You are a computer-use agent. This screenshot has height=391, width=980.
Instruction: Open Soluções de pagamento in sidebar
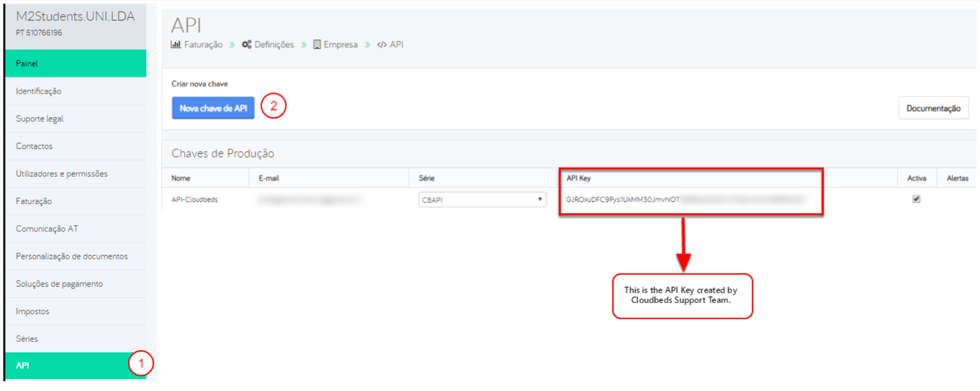(x=59, y=284)
